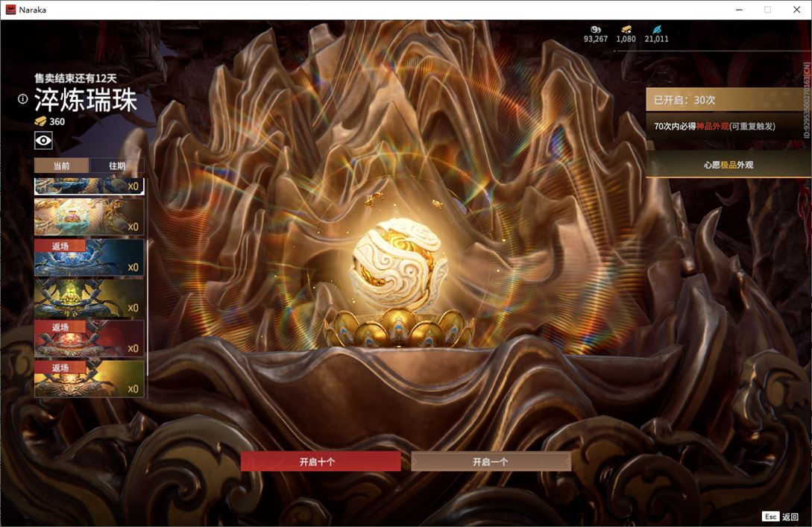Screen dimensions: 812x527
Task: Click the 售卖结束还有12天 countdown text
Action: point(75,78)
